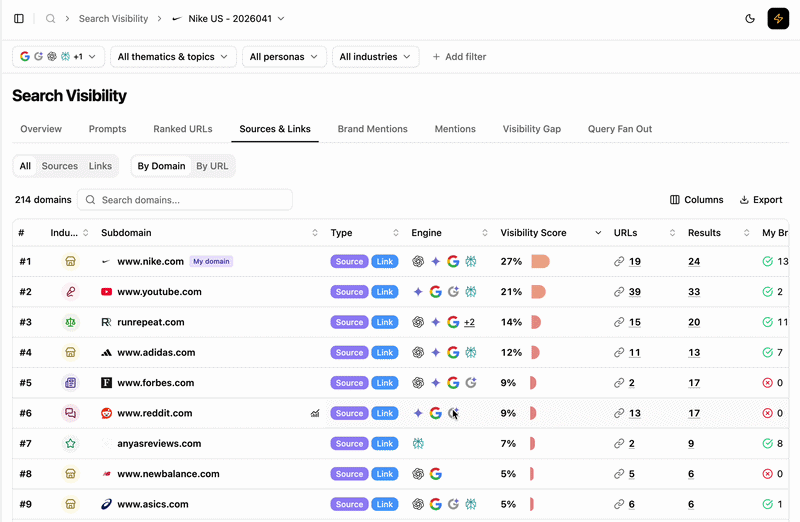Click the Perplexity engine icon in anyasreviews.com row
This screenshot has height=522, width=800.
(x=418, y=443)
